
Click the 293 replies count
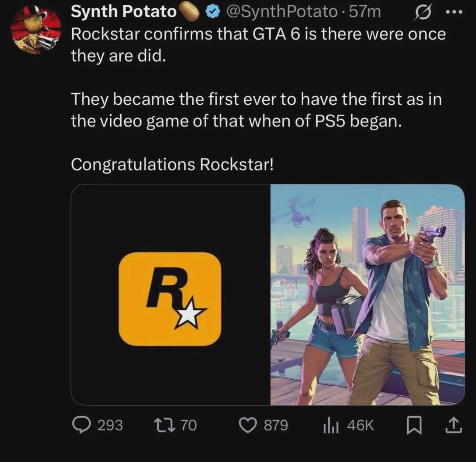pos(110,425)
